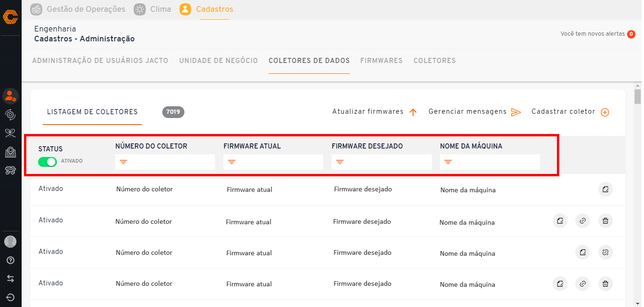The image size is (644, 307).
Task: Click the edit icon beside the unlink icon
Action: coord(582,252)
